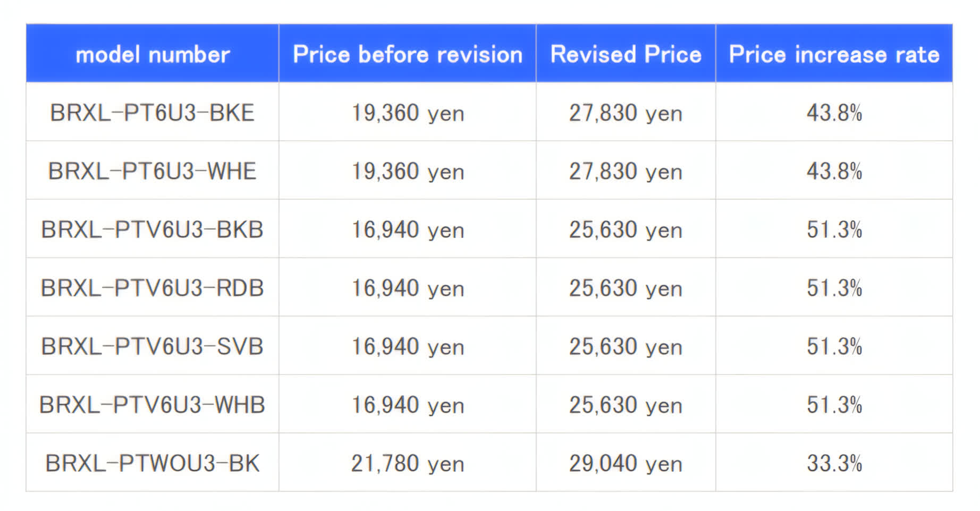Select model BRXL-PTV6U3-BKB cell
Screen dimensions: 980x511
point(153,229)
